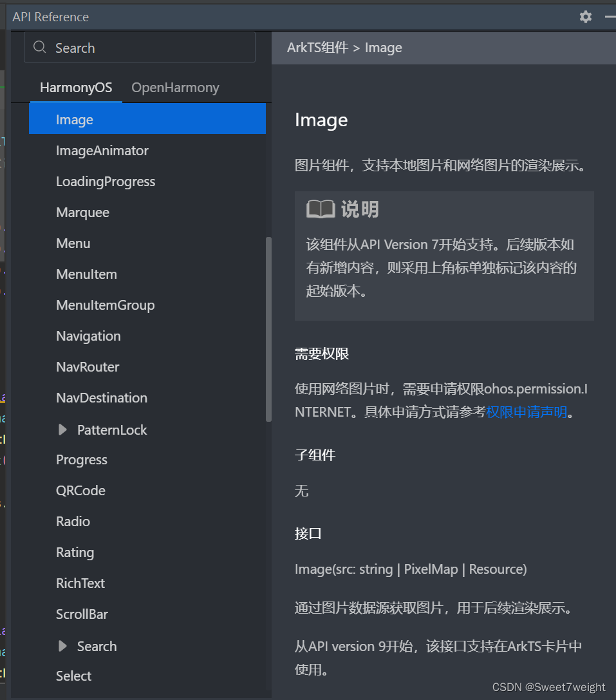Click the API Reference panel title
Image resolution: width=616 pixels, height=700 pixels.
click(x=50, y=17)
